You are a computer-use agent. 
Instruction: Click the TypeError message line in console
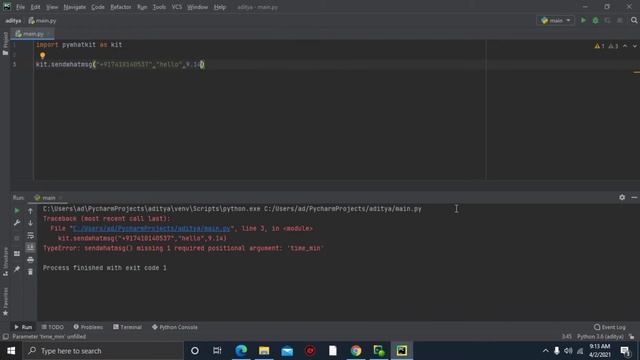point(183,248)
